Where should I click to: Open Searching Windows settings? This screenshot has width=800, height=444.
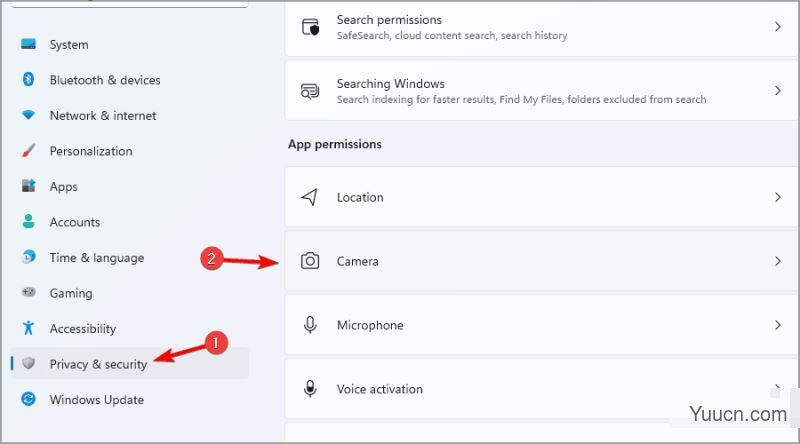click(x=542, y=91)
